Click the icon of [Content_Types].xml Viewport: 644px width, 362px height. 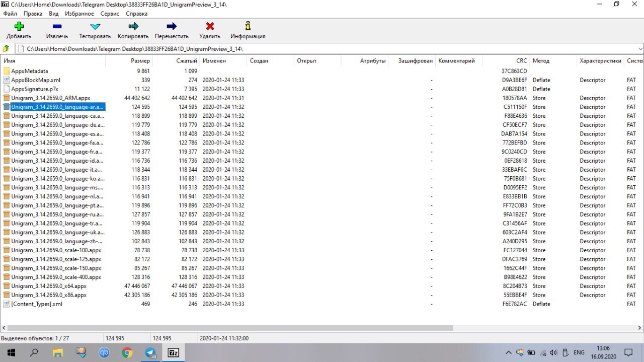coord(7,304)
